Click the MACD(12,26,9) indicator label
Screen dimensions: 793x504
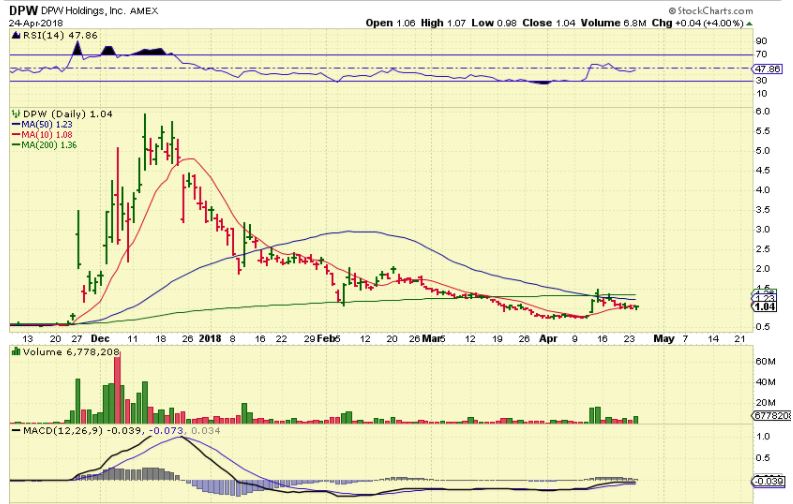[61, 431]
